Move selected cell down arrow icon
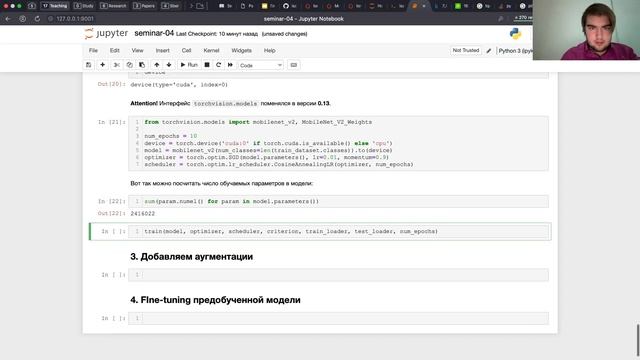 (x=169, y=65)
